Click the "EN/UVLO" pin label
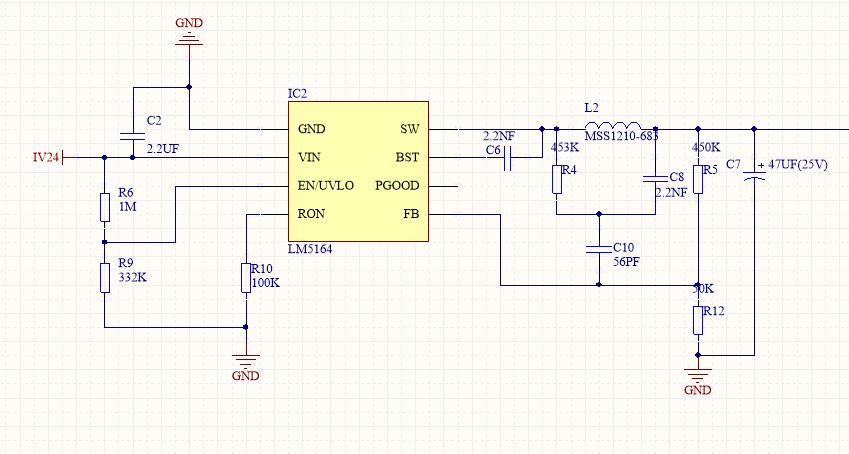 326,185
